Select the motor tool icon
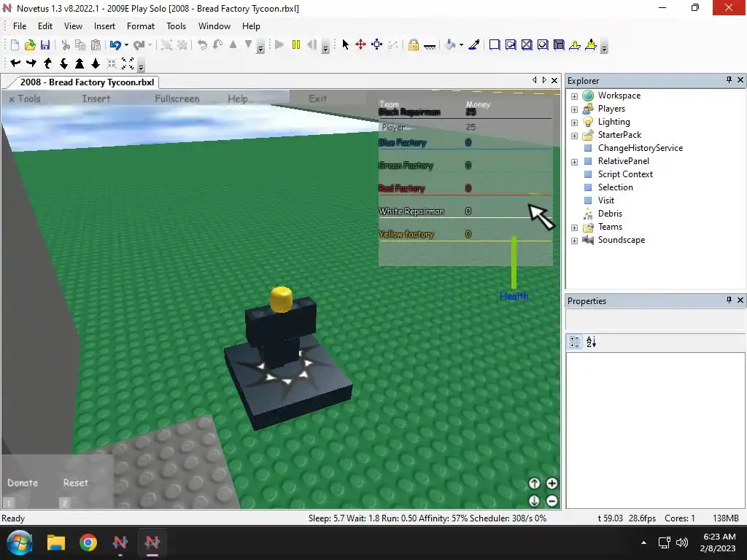The image size is (747, 560). pos(591,44)
